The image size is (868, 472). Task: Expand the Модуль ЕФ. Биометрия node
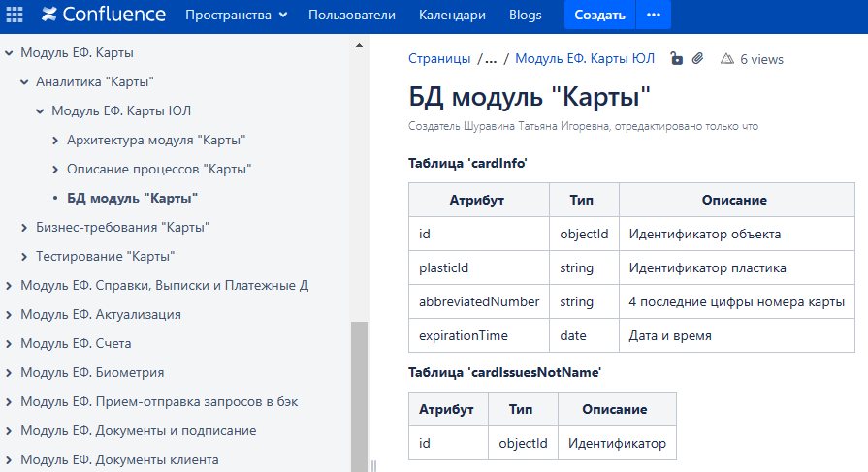pyautogui.click(x=10, y=373)
